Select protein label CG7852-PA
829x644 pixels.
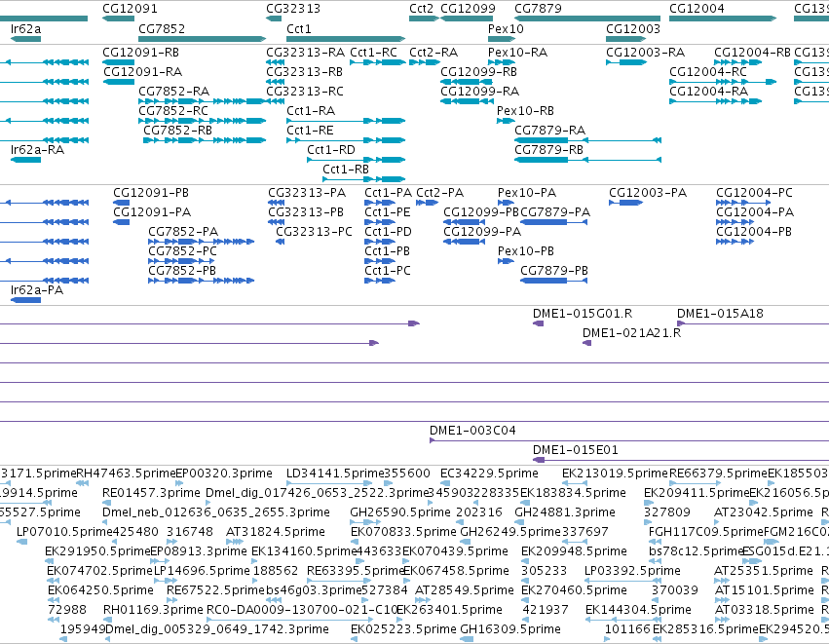tap(183, 232)
